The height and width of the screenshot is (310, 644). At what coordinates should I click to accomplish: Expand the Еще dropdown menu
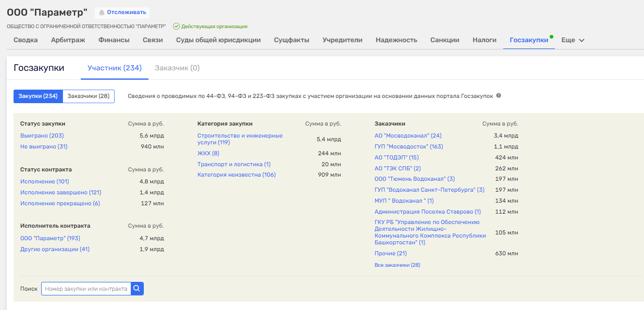[x=573, y=40]
